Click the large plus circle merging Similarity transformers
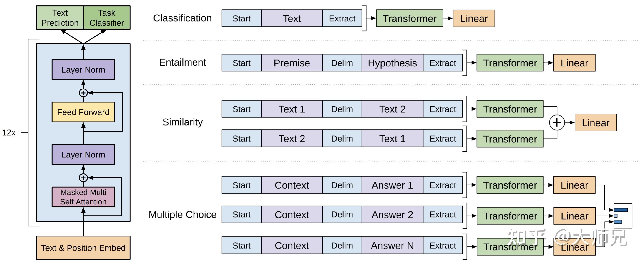 point(557,123)
